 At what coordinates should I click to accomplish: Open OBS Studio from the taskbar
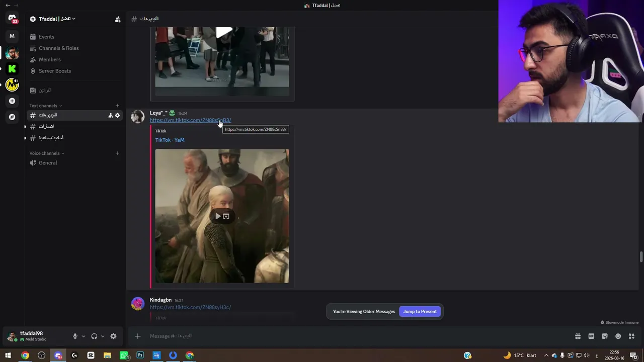(x=41, y=355)
